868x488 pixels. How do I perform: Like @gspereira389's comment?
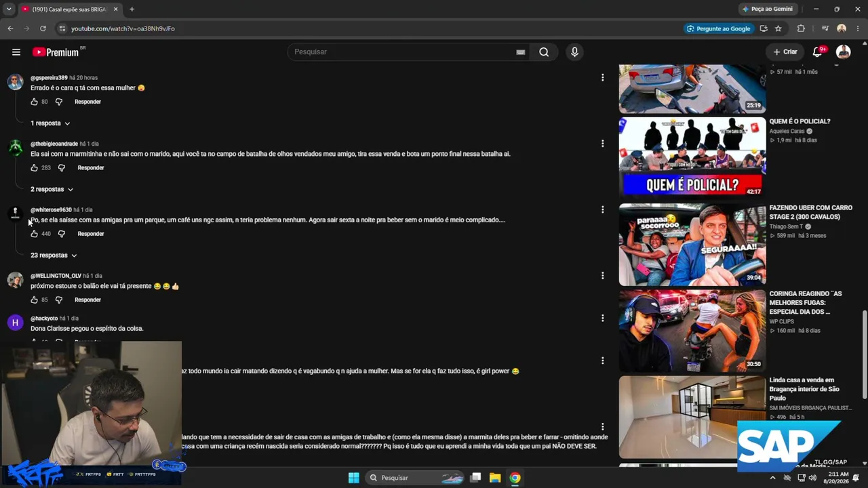[x=34, y=102]
